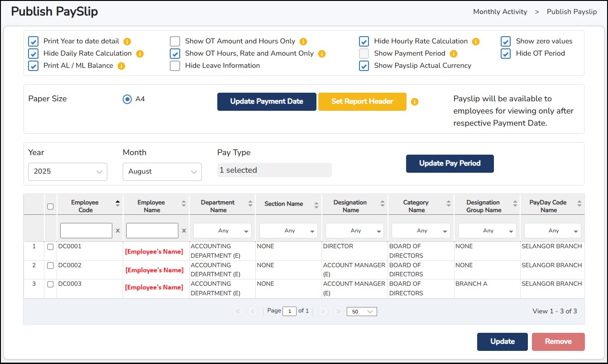Click info icon next to Hide Hourly Rate Calculation
This screenshot has width=608, height=364.
476,42
